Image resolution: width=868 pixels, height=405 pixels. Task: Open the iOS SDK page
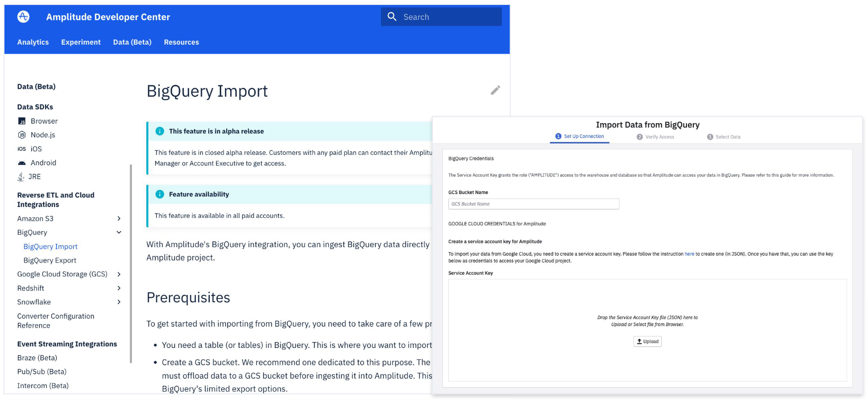point(36,149)
